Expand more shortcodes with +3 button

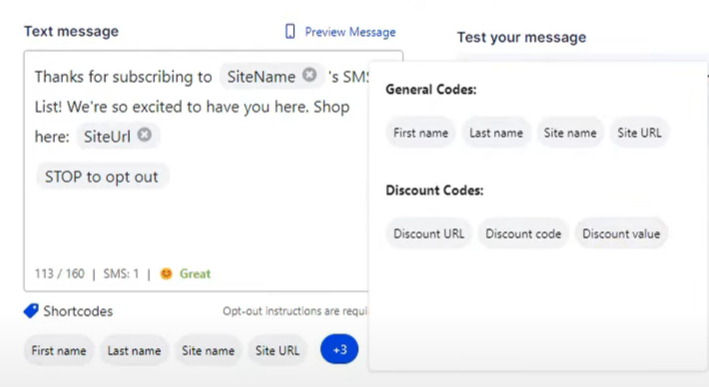pos(340,349)
